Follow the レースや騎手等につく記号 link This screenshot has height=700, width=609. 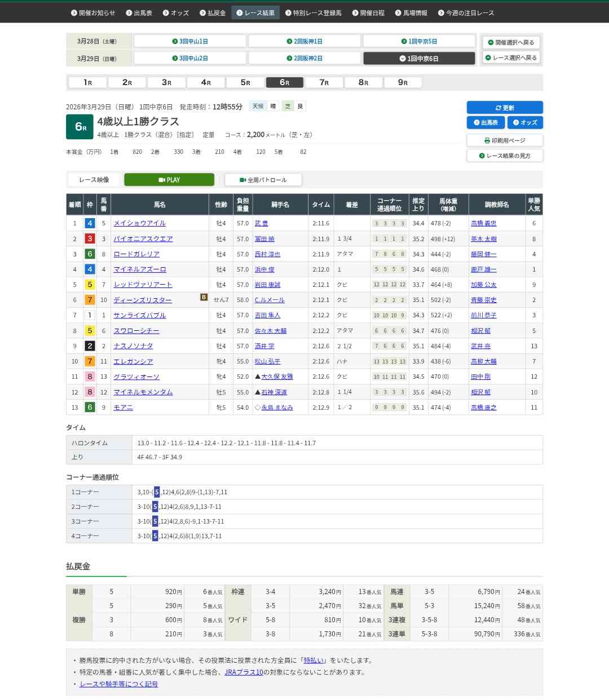[118, 684]
